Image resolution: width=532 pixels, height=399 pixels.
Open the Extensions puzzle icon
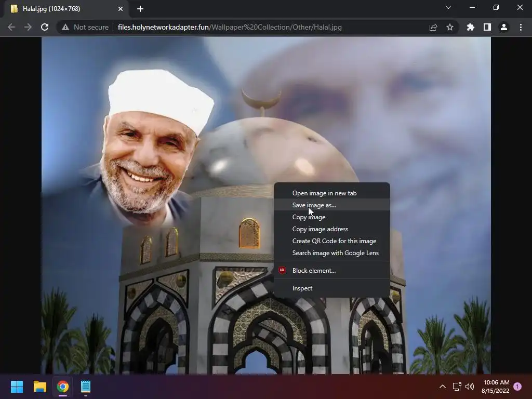click(470, 27)
